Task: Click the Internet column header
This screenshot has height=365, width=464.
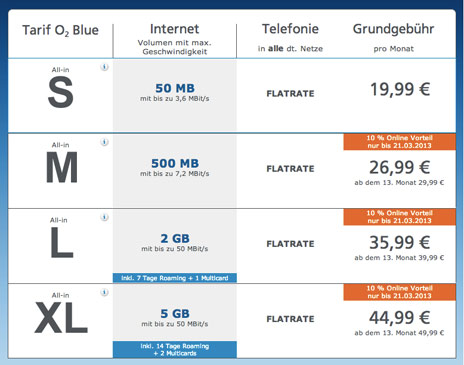Action: 175,29
